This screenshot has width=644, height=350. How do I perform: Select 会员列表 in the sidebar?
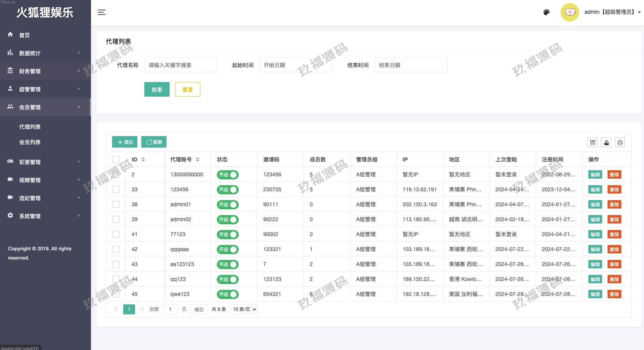30,142
